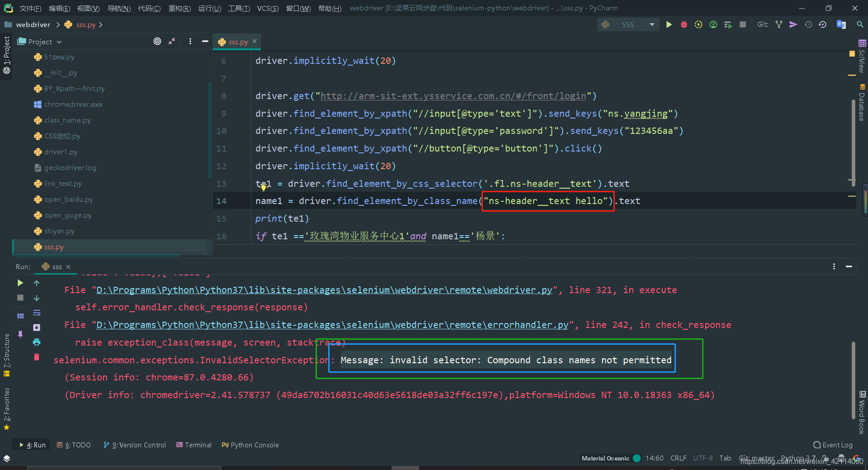The image size is (868, 470).
Task: Open the Translate plugin icon
Action: pos(841,24)
